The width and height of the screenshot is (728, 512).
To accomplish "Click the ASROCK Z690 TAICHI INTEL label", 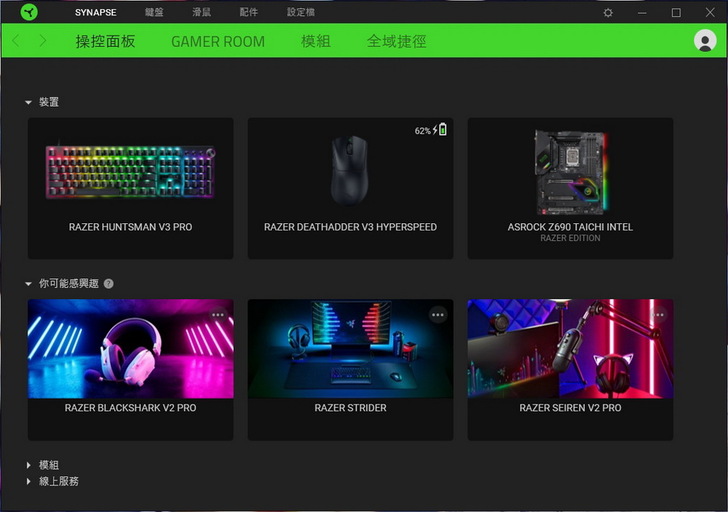I will point(570,227).
